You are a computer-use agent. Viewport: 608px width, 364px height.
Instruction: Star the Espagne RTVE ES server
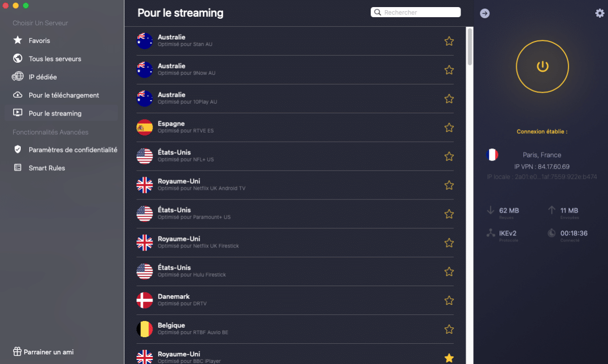(449, 128)
